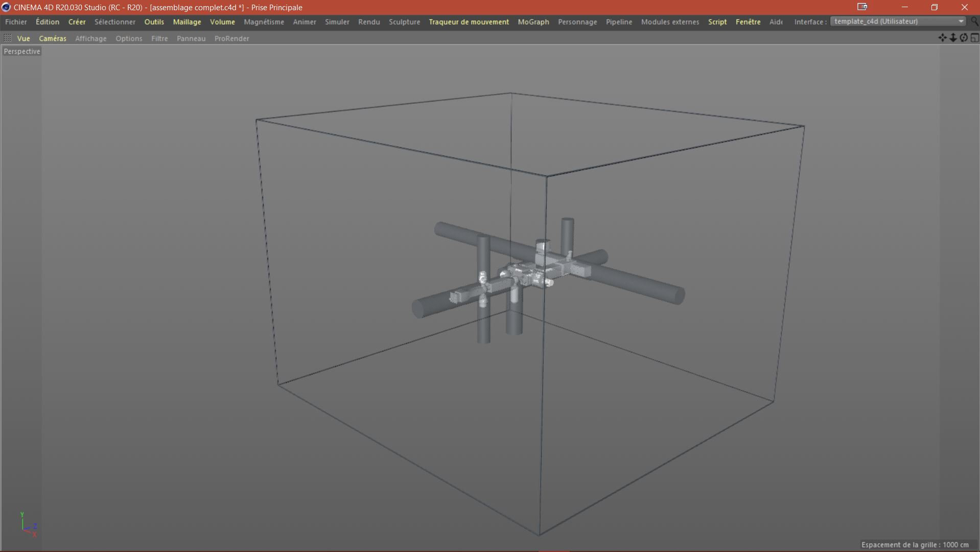Click the search magnifier icon beside Interface
The width and height of the screenshot is (980, 552).
[975, 21]
